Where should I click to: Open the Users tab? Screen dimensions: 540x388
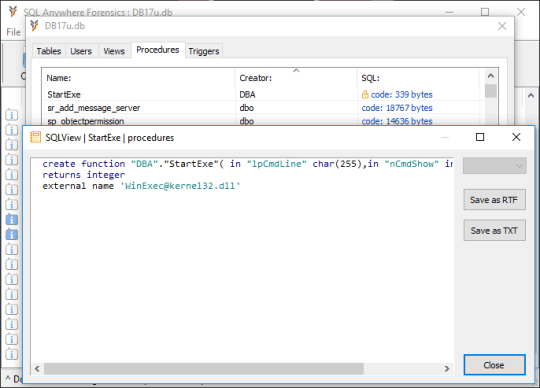pos(81,51)
